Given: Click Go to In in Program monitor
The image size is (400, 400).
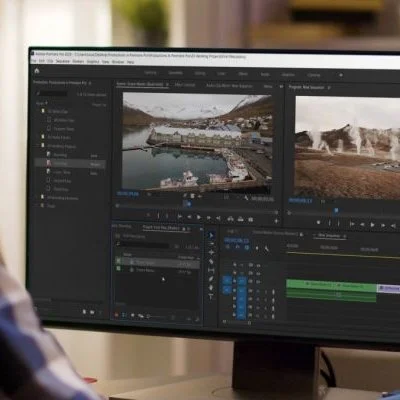Looking at the screenshot, I should point(352,224).
